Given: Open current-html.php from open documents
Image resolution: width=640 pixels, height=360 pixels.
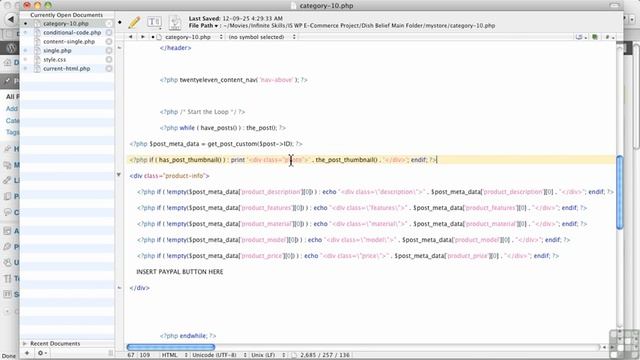Looking at the screenshot, I should (x=67, y=69).
